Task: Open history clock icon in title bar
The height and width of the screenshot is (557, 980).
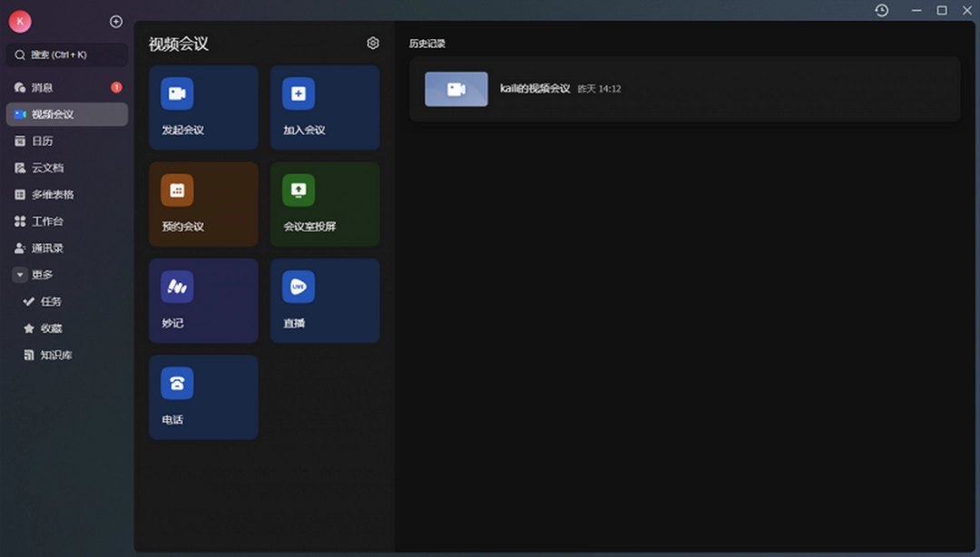Action: pyautogui.click(x=881, y=10)
